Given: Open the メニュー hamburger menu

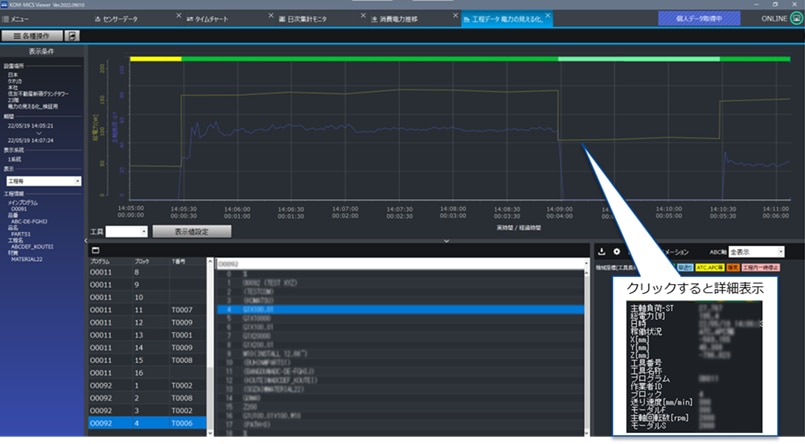Looking at the screenshot, I should (20, 18).
